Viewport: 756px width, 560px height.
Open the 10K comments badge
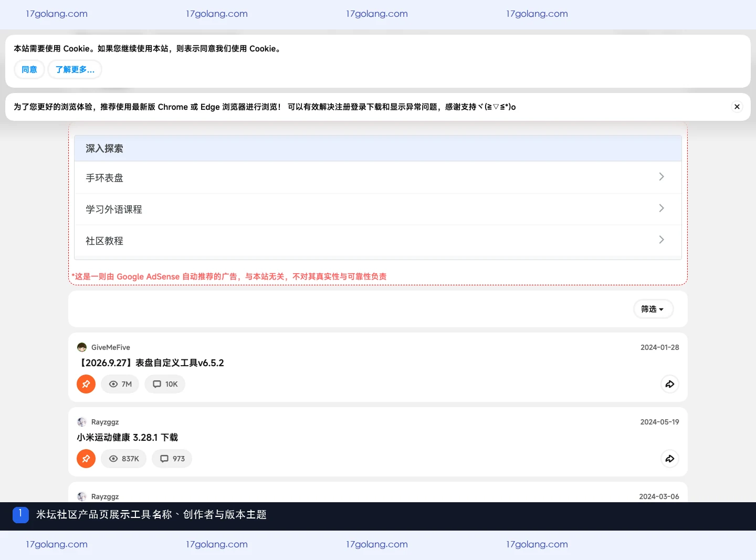click(165, 384)
